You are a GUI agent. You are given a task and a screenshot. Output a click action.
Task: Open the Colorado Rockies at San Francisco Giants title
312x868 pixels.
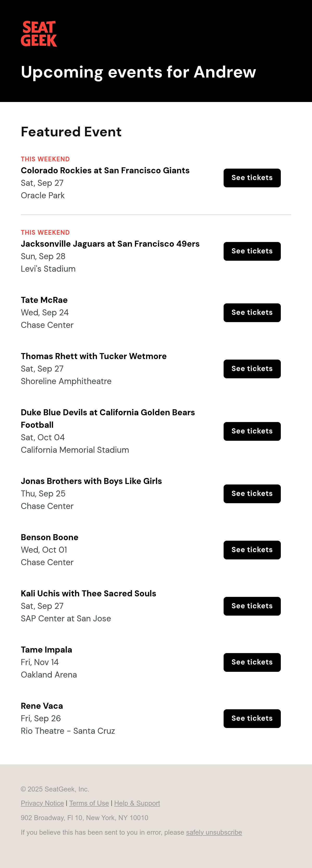[x=105, y=170]
